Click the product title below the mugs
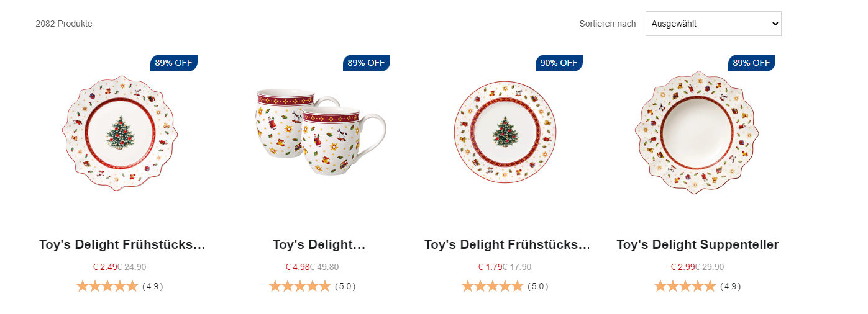 click(x=319, y=244)
